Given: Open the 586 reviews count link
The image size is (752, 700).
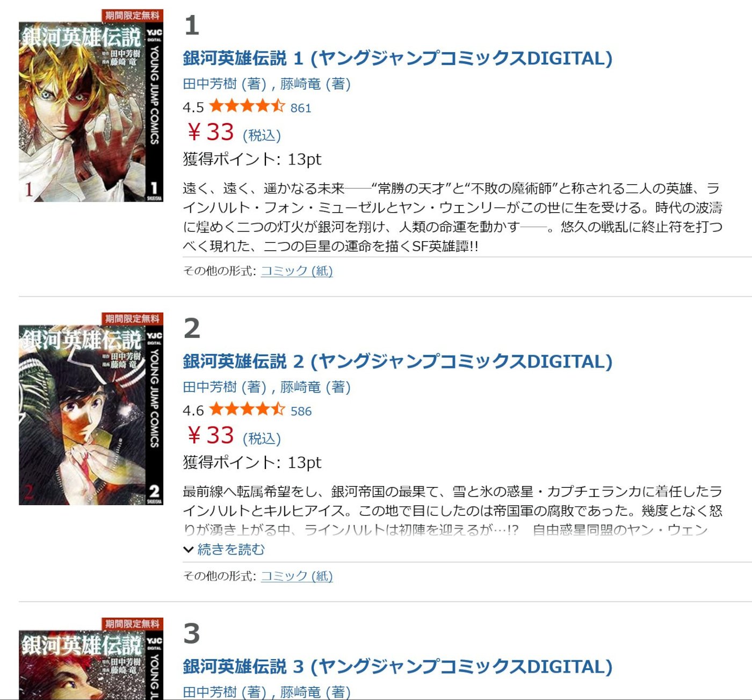Looking at the screenshot, I should coord(301,411).
